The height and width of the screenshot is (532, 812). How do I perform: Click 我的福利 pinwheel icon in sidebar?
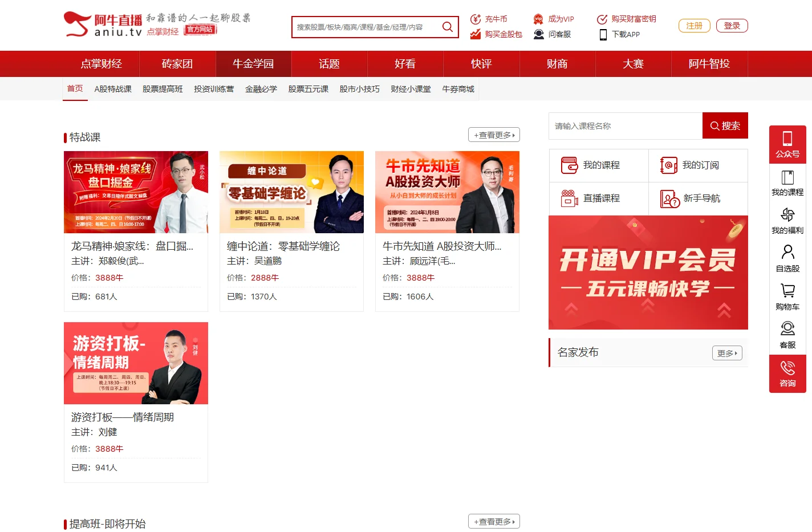pos(787,215)
